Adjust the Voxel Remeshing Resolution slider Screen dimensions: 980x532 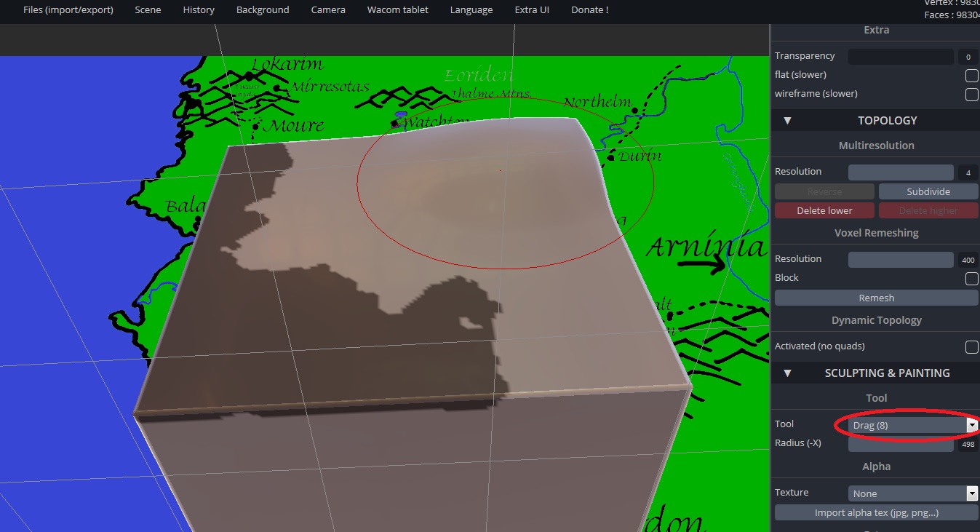901,260
